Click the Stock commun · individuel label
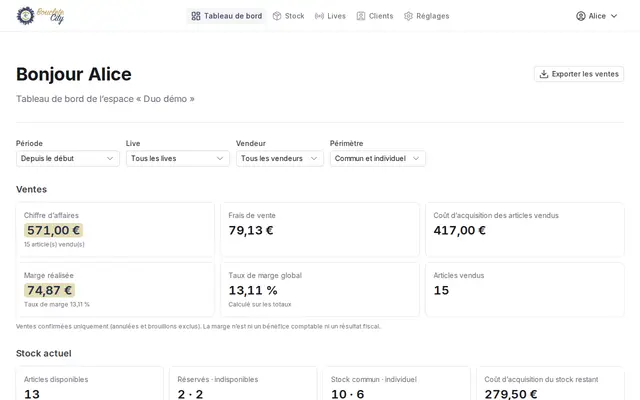 tap(373, 379)
